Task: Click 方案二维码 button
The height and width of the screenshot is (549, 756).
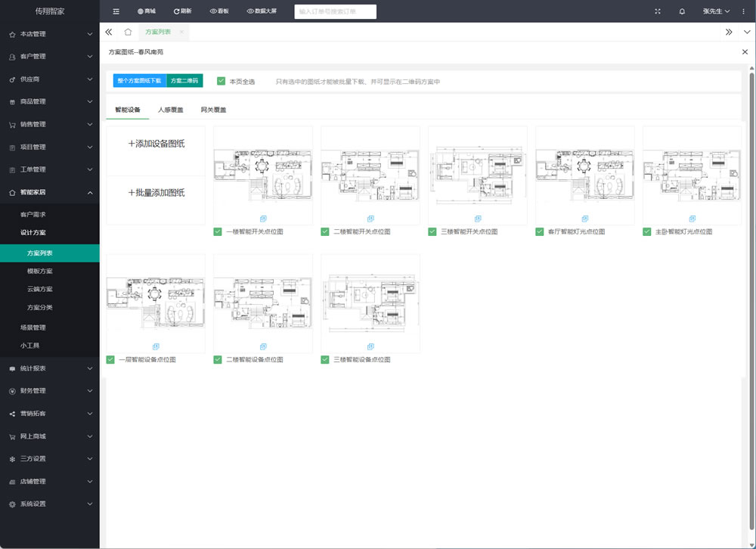Action: [x=184, y=81]
